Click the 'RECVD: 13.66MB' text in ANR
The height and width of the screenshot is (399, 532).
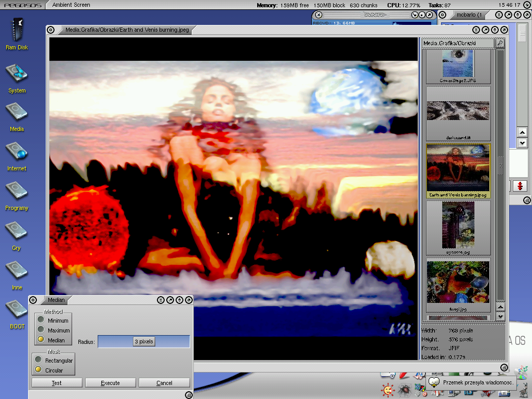pos(334,23)
